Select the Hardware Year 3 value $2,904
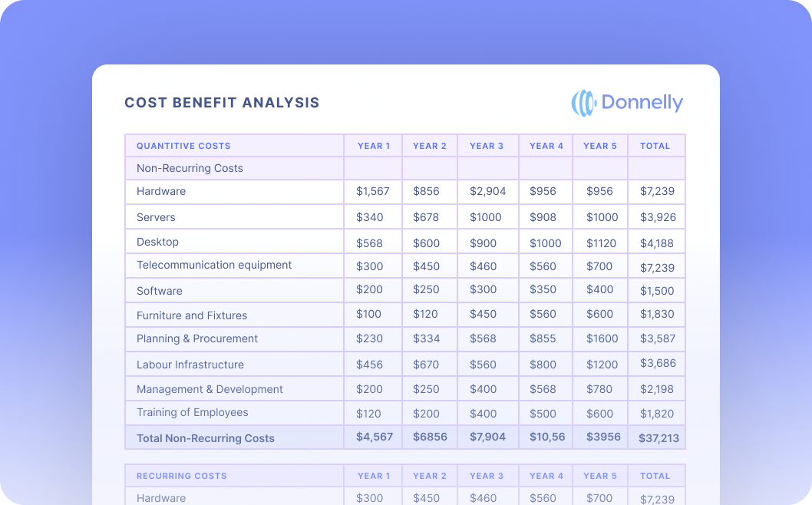Viewport: 812px width, 505px height. pyautogui.click(x=487, y=191)
